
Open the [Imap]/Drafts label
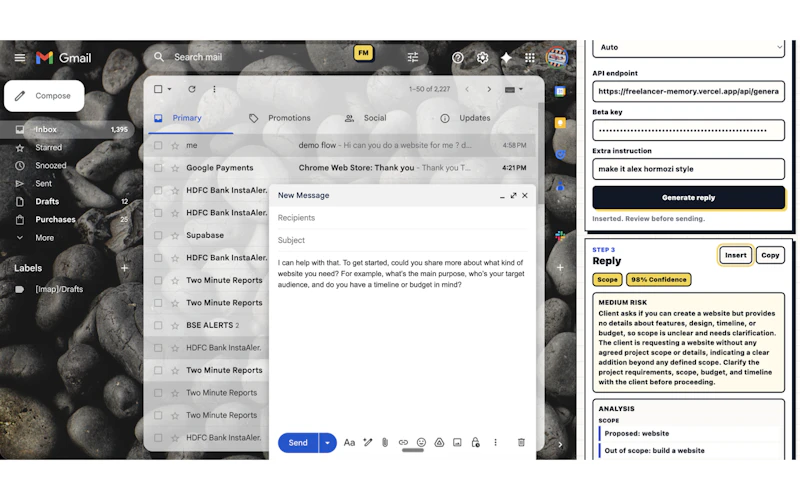pyautogui.click(x=59, y=289)
